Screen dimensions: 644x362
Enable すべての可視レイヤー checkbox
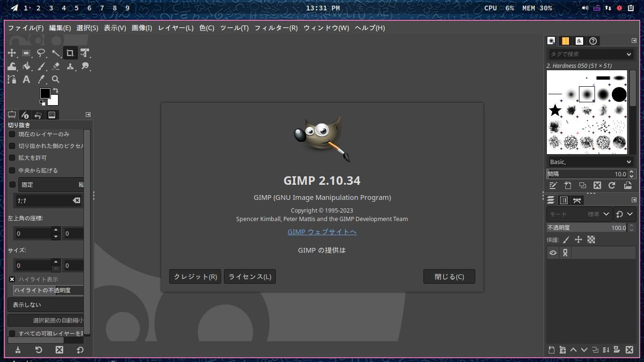[x=12, y=334]
